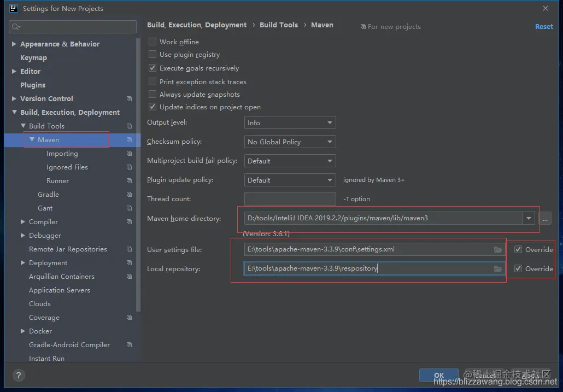This screenshot has width=563, height=392.
Task: Expand the Debugger tree node
Action: (x=22, y=235)
